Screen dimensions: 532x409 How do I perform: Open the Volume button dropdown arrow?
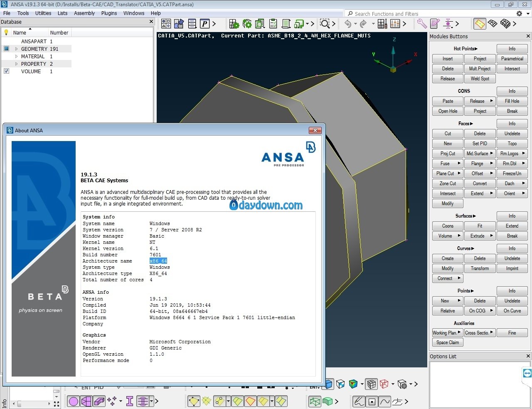(459, 236)
